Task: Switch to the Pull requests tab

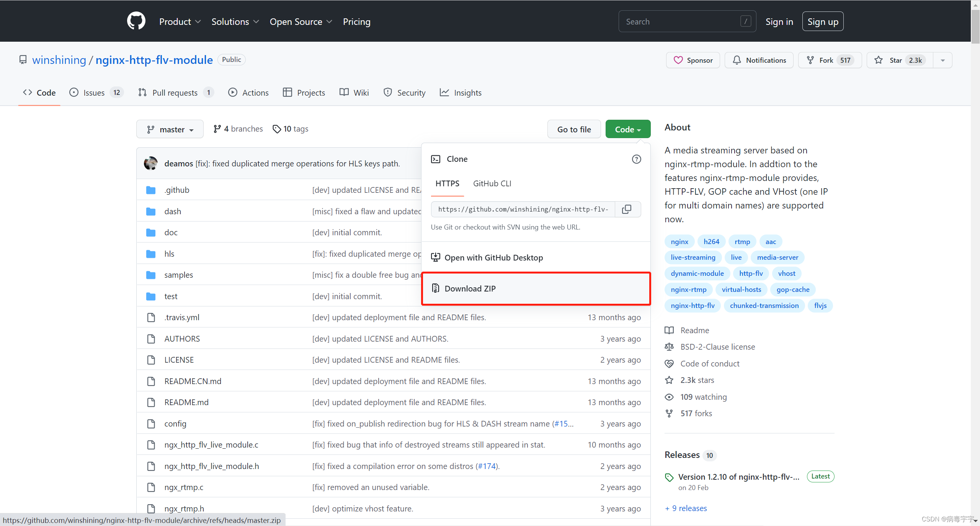Action: pyautogui.click(x=176, y=93)
